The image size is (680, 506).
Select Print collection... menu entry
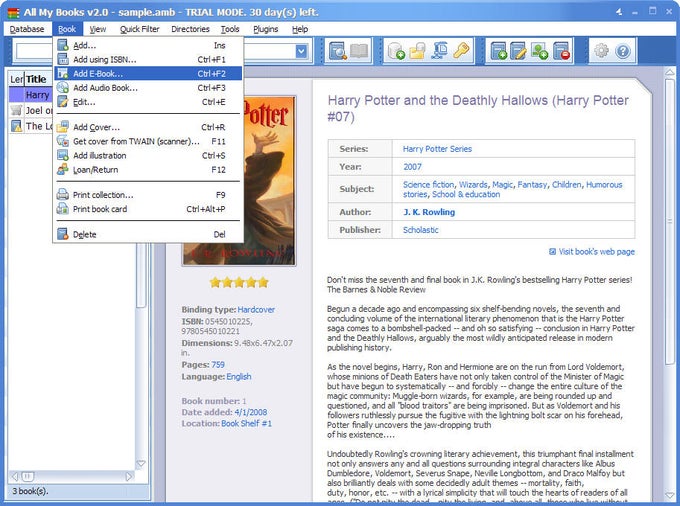click(147, 195)
